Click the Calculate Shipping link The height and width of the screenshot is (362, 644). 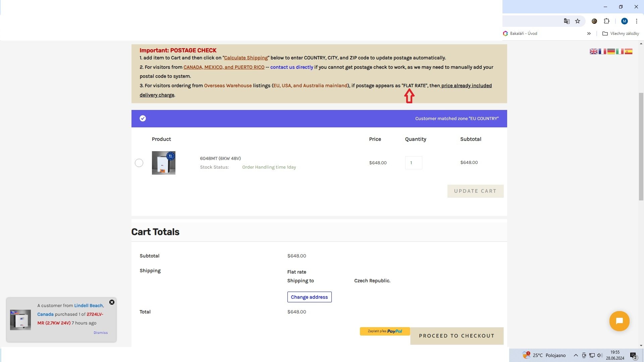click(246, 58)
